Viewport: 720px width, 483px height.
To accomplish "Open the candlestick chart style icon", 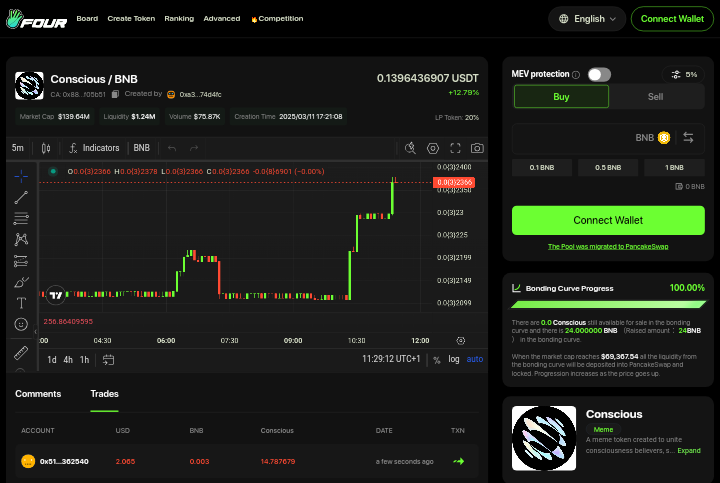I will tap(46, 148).
